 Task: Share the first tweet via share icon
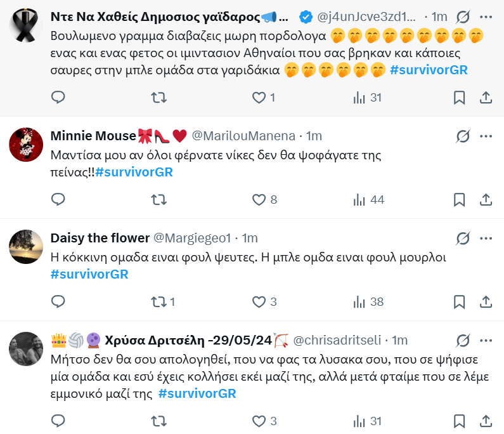[x=486, y=97]
